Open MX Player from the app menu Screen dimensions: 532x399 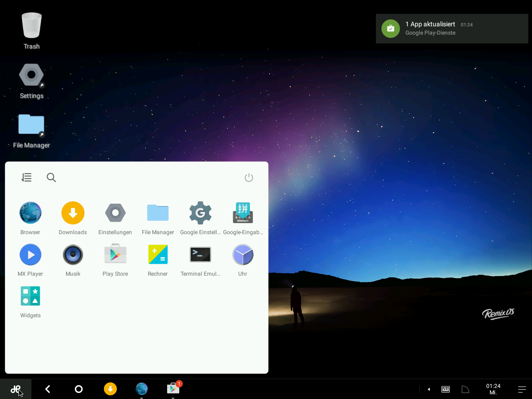point(30,254)
